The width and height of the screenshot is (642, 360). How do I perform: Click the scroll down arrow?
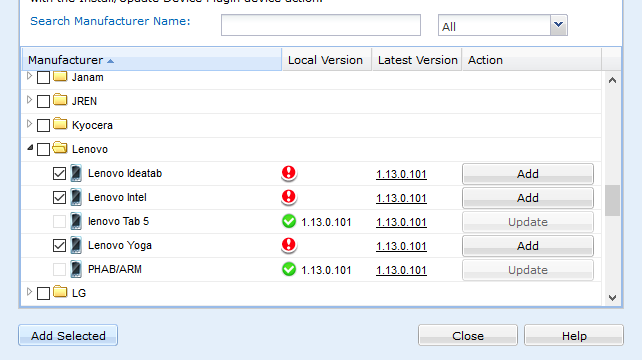(x=613, y=298)
